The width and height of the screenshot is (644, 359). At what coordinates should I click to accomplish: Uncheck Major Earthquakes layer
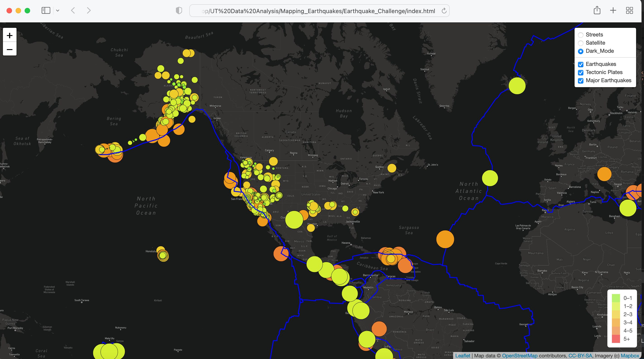coord(580,81)
